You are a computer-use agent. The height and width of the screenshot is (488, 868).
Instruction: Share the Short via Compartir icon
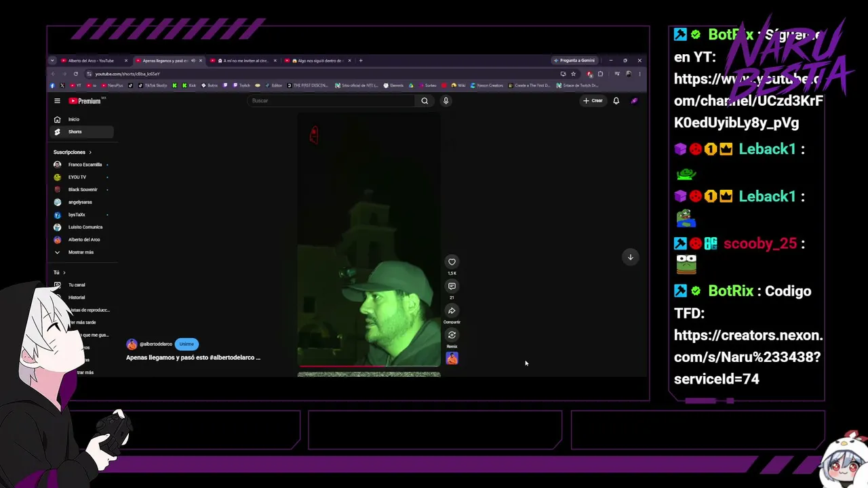pos(452,310)
